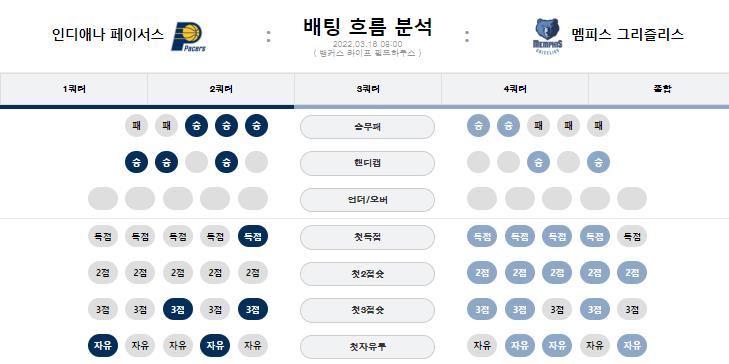
Task: Click Pacers first 패 circle in 승무패 row
Action: click(136, 126)
